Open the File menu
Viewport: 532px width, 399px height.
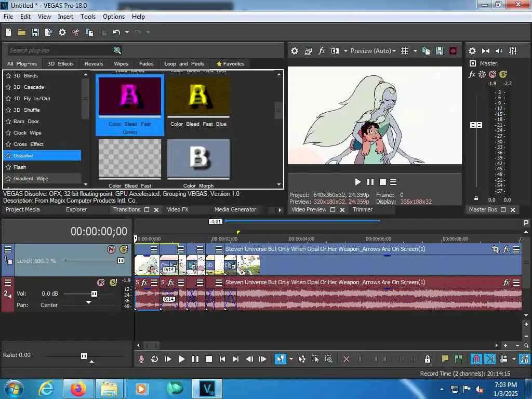tap(8, 17)
